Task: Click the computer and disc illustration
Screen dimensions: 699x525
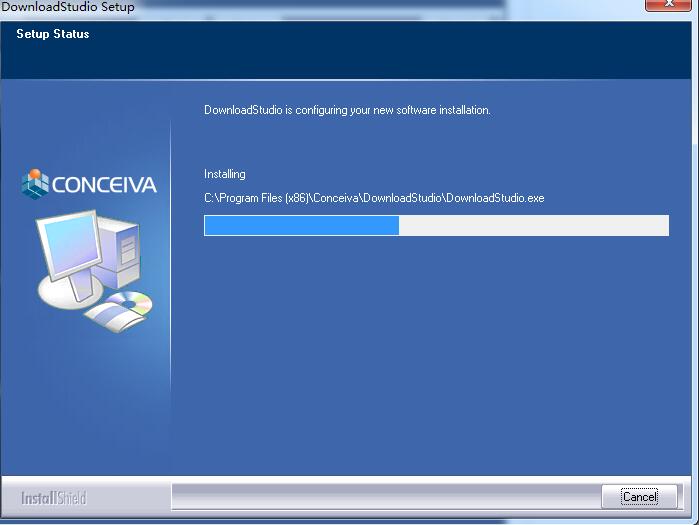Action: 94,271
